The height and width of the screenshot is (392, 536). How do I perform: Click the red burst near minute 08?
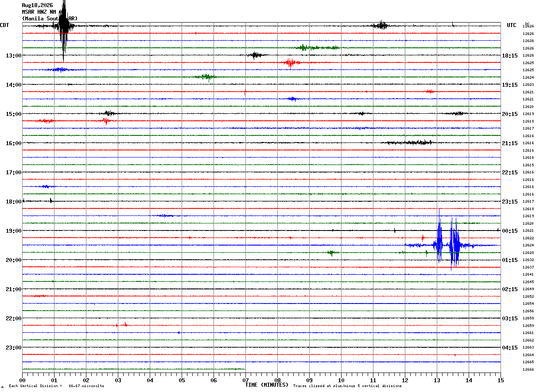[x=291, y=62]
